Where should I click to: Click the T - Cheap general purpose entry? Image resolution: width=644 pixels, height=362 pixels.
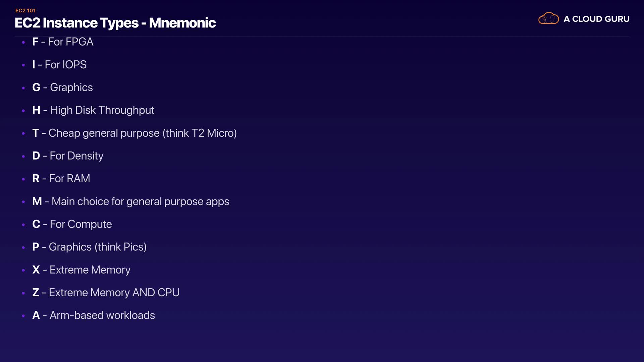click(135, 133)
